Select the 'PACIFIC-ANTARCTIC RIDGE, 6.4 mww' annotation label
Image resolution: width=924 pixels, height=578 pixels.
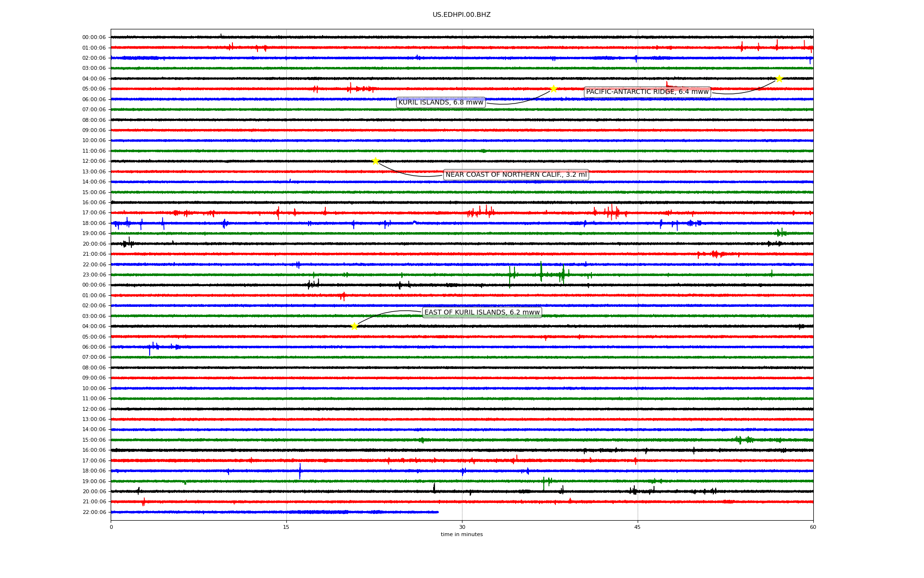tap(647, 92)
